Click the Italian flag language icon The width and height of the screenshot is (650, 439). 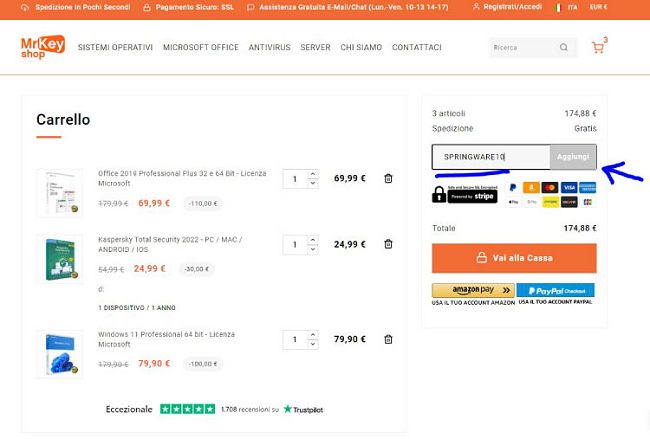click(558, 7)
